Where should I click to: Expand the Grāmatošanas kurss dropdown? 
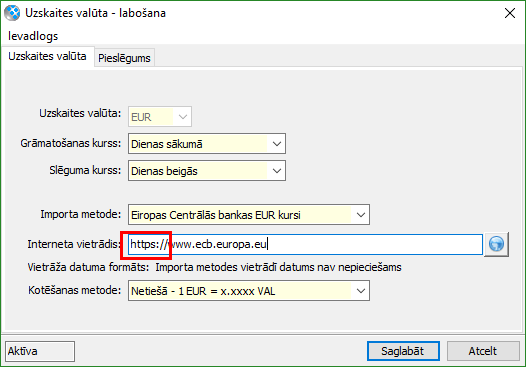coord(207,144)
